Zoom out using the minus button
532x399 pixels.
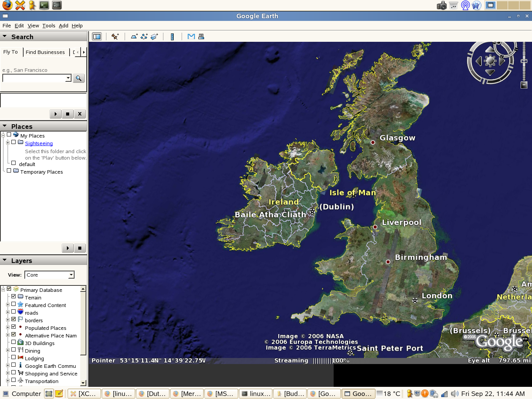point(524,85)
